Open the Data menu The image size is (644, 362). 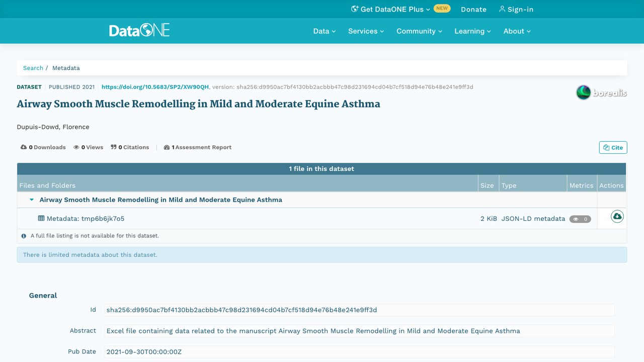325,31
